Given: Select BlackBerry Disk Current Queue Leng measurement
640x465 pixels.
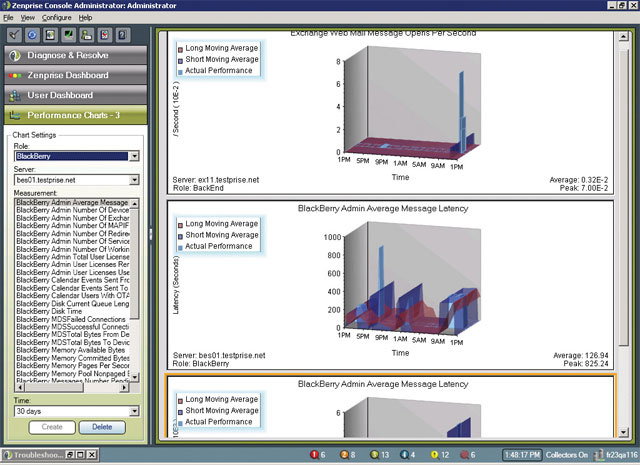Looking at the screenshot, I should [72, 304].
